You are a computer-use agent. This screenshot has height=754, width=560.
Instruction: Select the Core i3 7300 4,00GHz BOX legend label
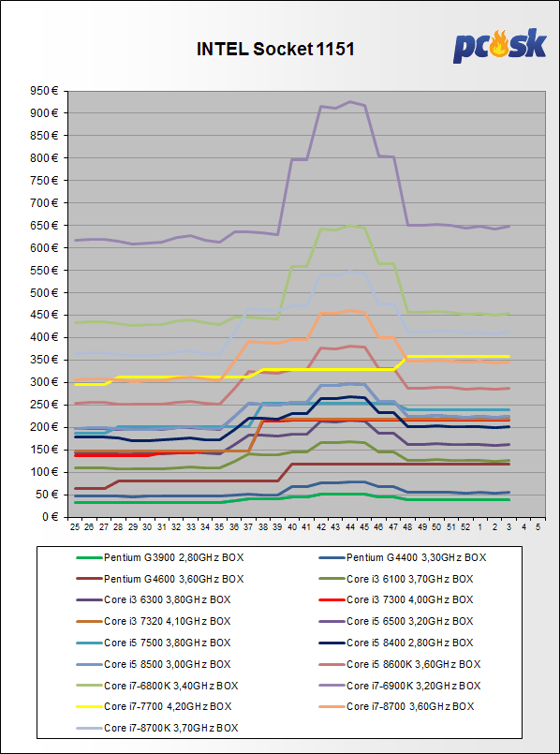point(409,599)
